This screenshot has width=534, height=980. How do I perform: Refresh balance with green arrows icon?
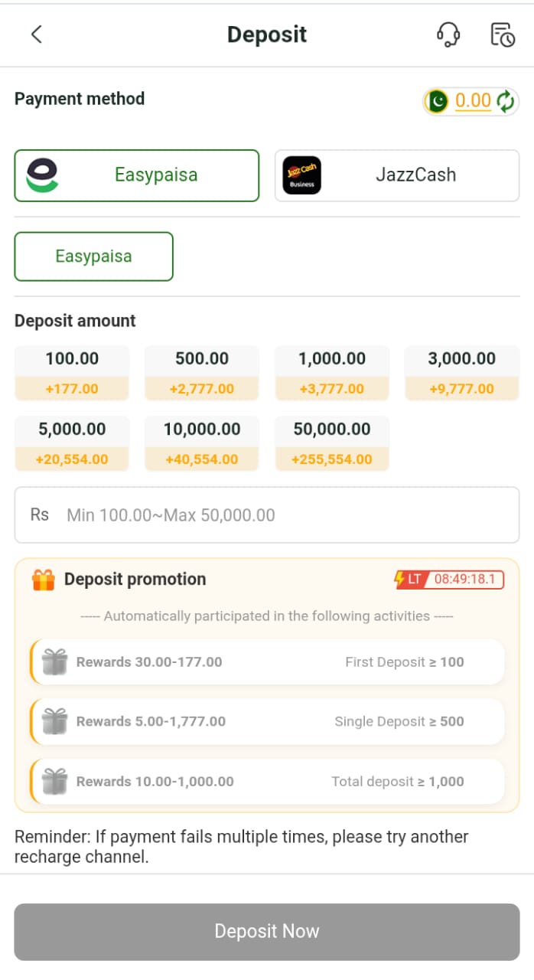(506, 101)
